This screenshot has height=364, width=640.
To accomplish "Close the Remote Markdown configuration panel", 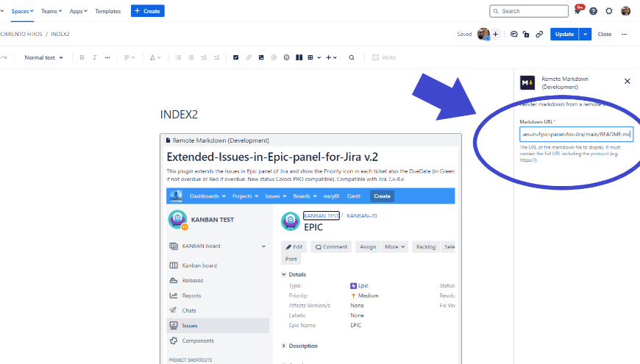I will (627, 81).
